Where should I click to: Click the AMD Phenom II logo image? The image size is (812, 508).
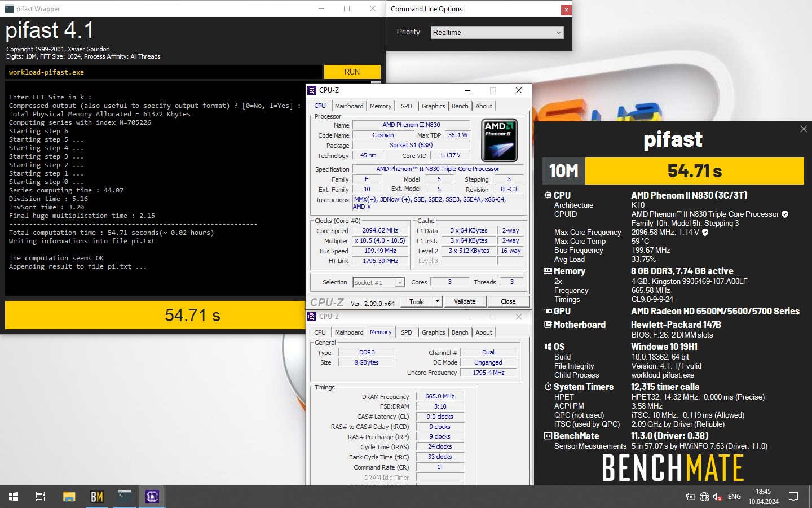(x=499, y=140)
